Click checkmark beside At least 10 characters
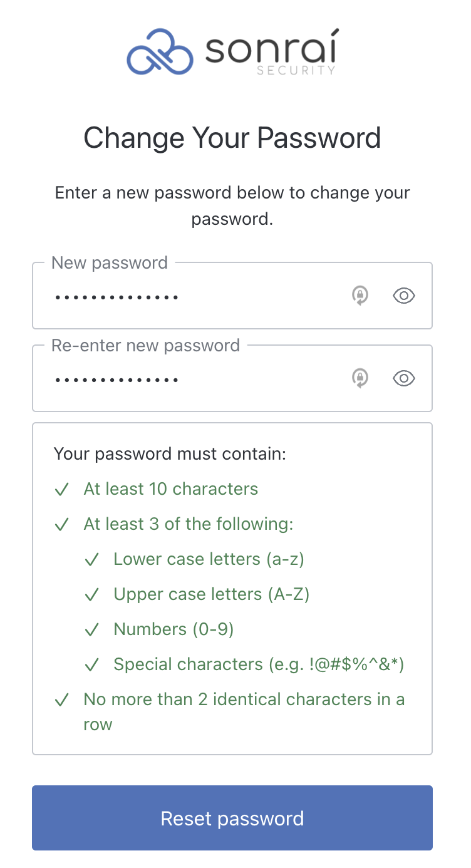Image resolution: width=471 pixels, height=868 pixels. coord(61,490)
